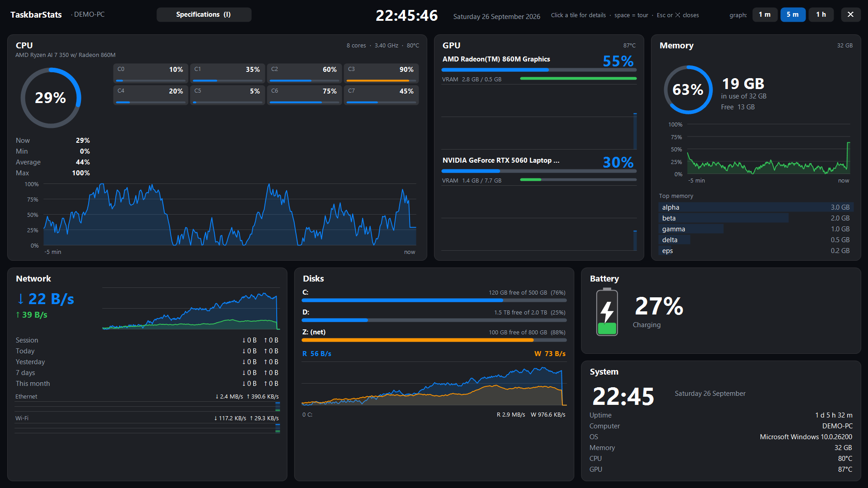Click the Network throughput graph
The height and width of the screenshot is (488, 868).
191,309
